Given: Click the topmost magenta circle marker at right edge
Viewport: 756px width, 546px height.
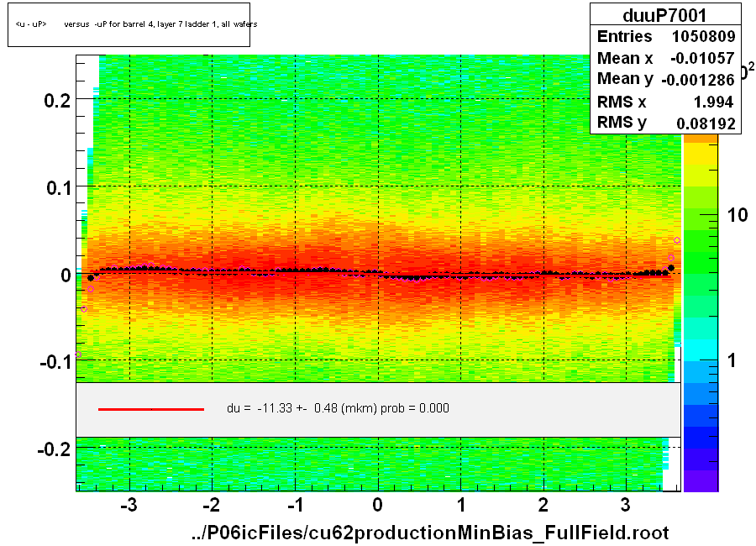Looking at the screenshot, I should [x=677, y=240].
